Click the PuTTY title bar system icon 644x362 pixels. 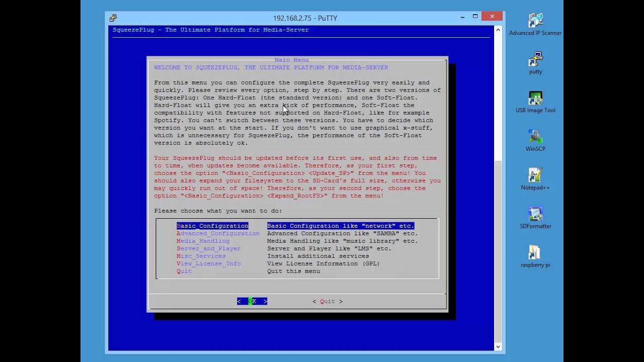(x=113, y=18)
